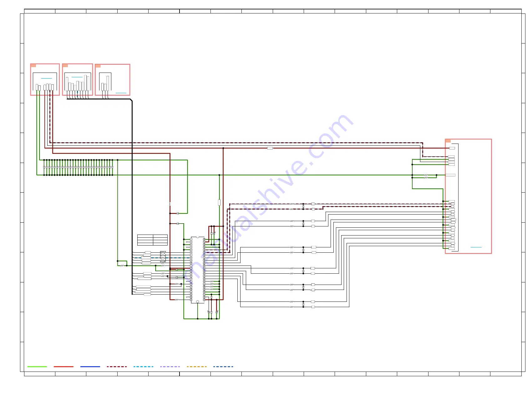Select IC pin 1 circle

click(191, 239)
